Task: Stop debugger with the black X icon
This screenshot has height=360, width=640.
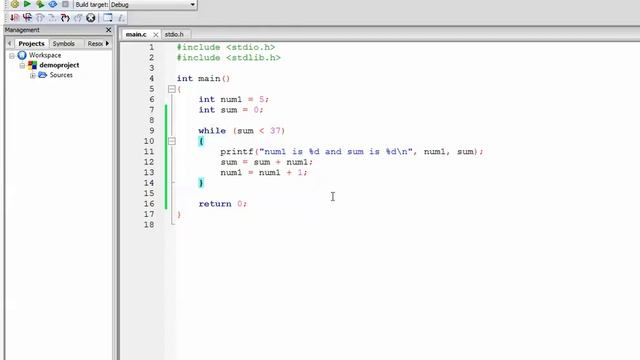Action: pos(91,18)
